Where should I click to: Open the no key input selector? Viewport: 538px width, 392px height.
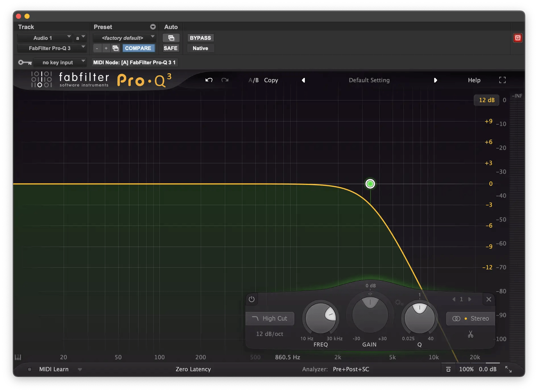(60, 62)
